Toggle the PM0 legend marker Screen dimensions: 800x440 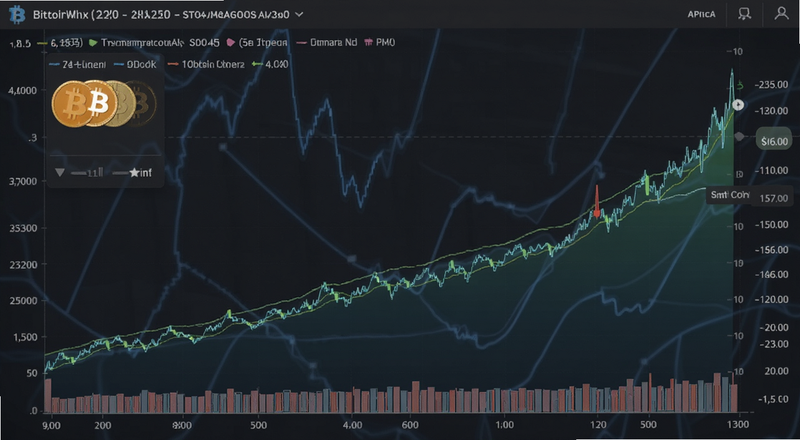(x=368, y=43)
